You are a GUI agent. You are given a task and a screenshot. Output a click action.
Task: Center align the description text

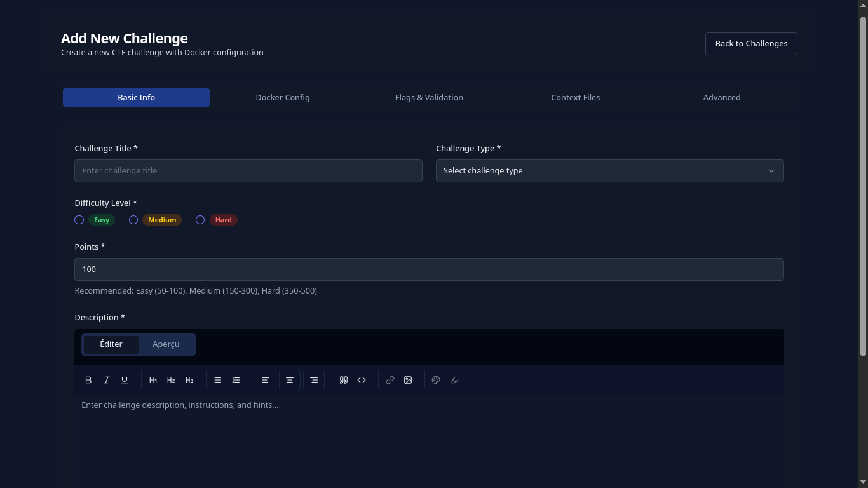(x=290, y=380)
